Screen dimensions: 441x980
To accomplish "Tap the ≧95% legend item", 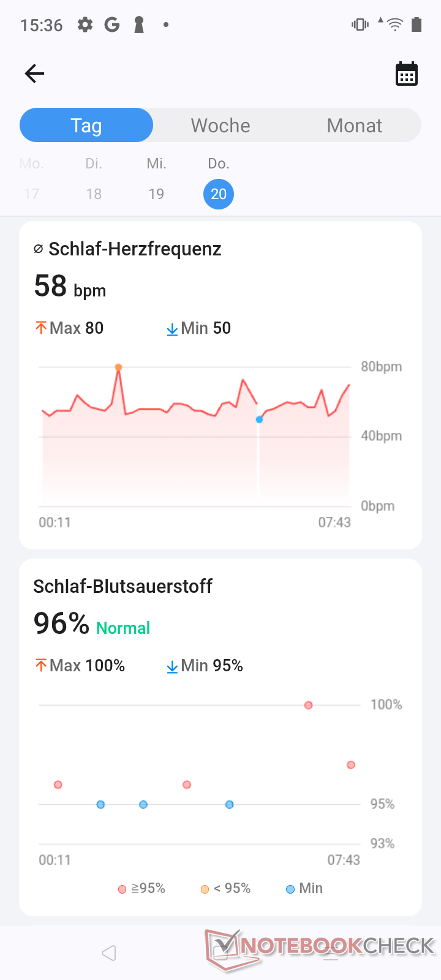I will coord(142,889).
